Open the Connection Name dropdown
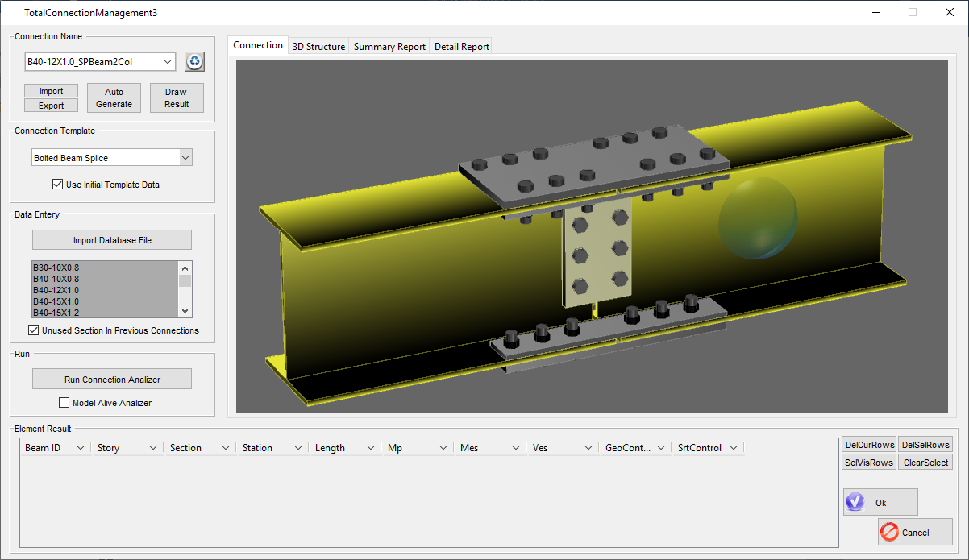The image size is (969, 560). (168, 62)
